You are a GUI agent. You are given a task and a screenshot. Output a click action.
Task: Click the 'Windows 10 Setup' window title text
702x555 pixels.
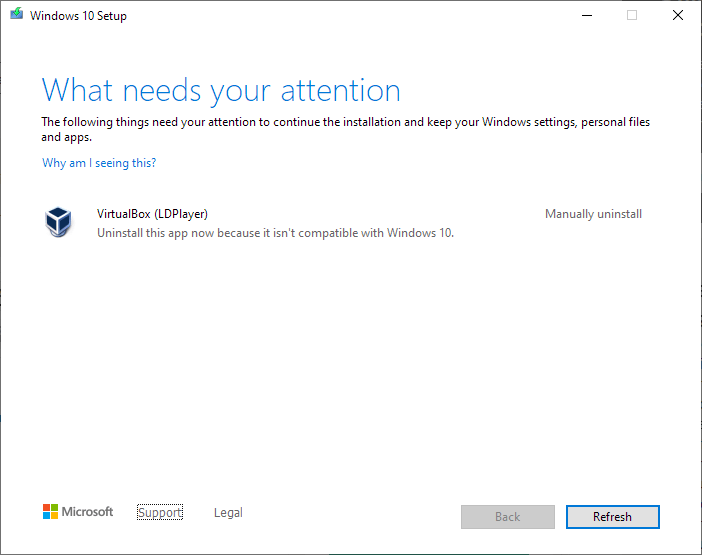78,16
